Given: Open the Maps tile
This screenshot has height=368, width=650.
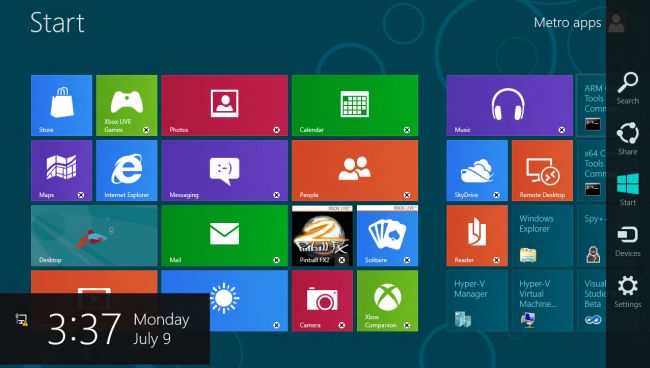Looking at the screenshot, I should (x=61, y=170).
